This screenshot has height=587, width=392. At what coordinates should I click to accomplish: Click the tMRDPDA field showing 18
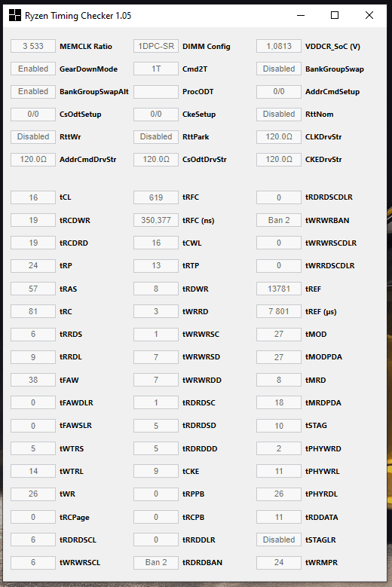279,402
